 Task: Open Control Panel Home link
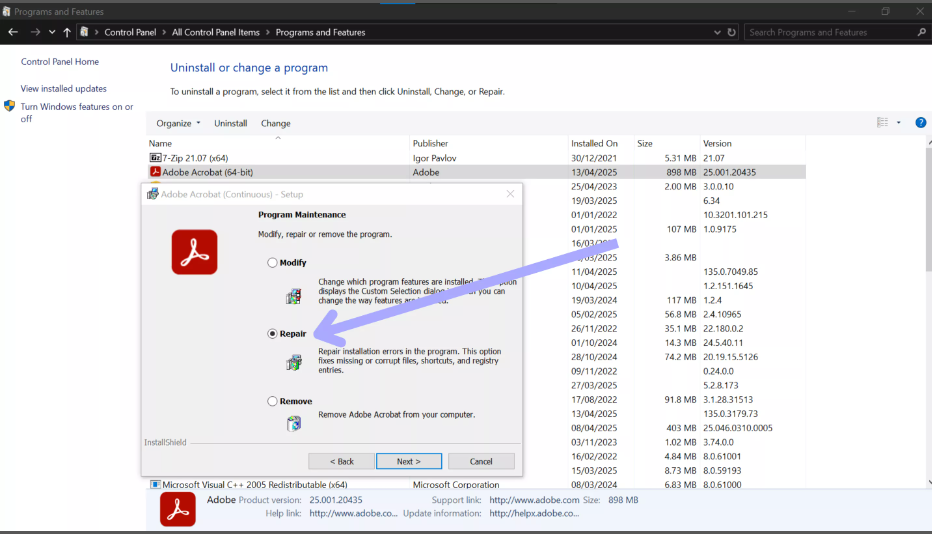tap(60, 61)
